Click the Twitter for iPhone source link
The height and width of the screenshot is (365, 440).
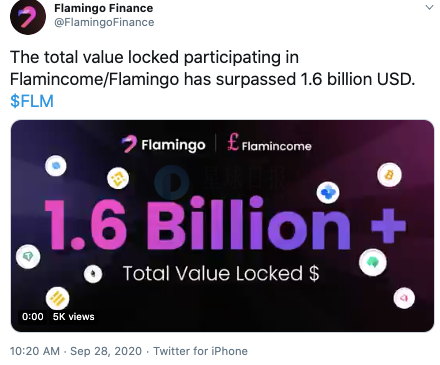pyautogui.click(x=200, y=351)
